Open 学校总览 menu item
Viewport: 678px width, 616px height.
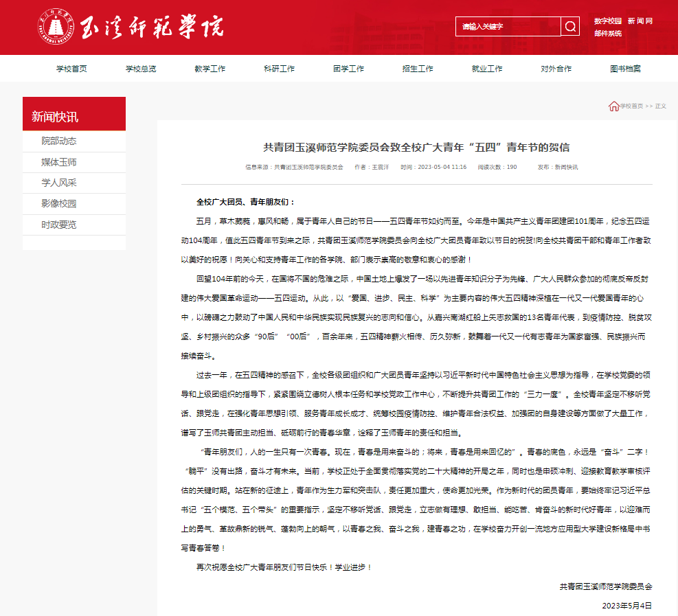click(141, 69)
